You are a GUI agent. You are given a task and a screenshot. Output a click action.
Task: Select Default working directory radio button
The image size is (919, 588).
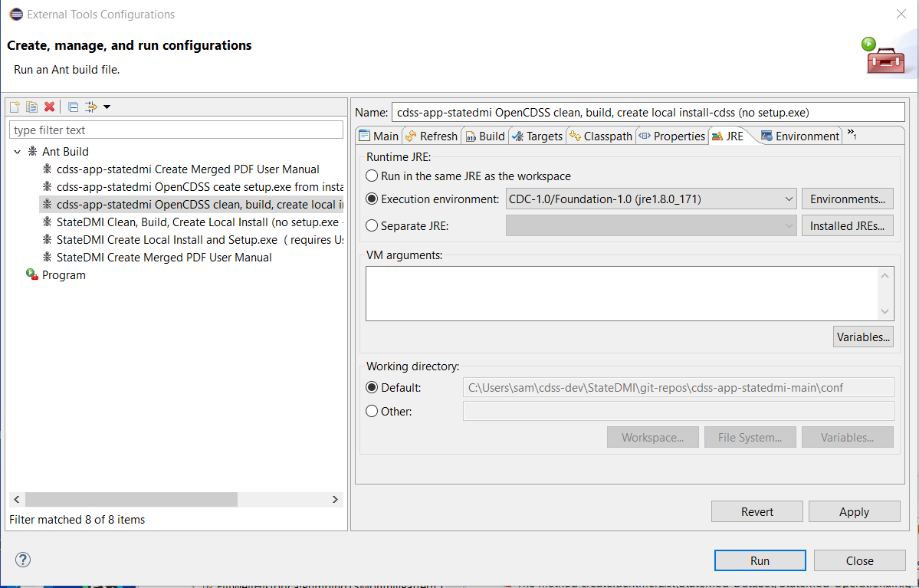(x=372, y=387)
